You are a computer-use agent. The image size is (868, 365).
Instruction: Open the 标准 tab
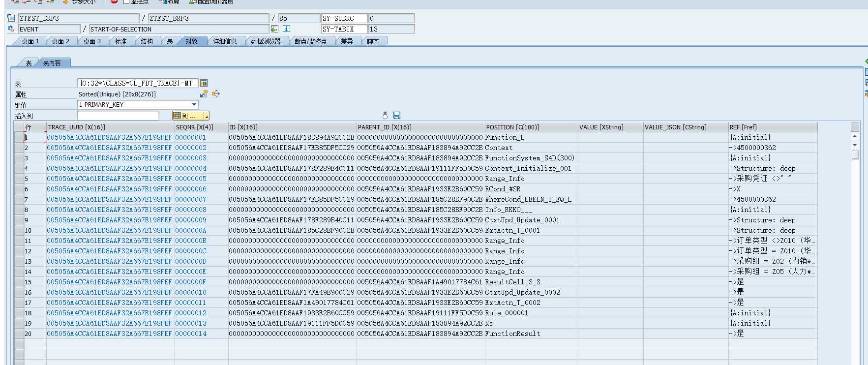120,41
